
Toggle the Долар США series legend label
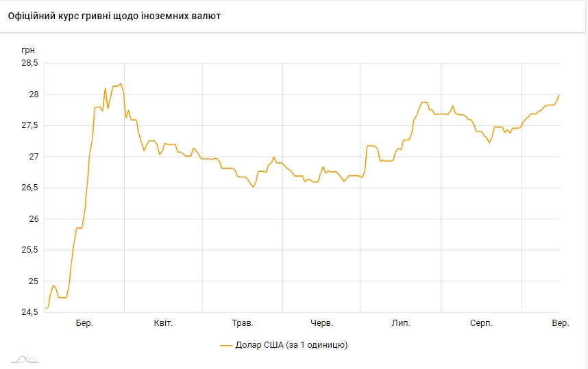coord(293,345)
